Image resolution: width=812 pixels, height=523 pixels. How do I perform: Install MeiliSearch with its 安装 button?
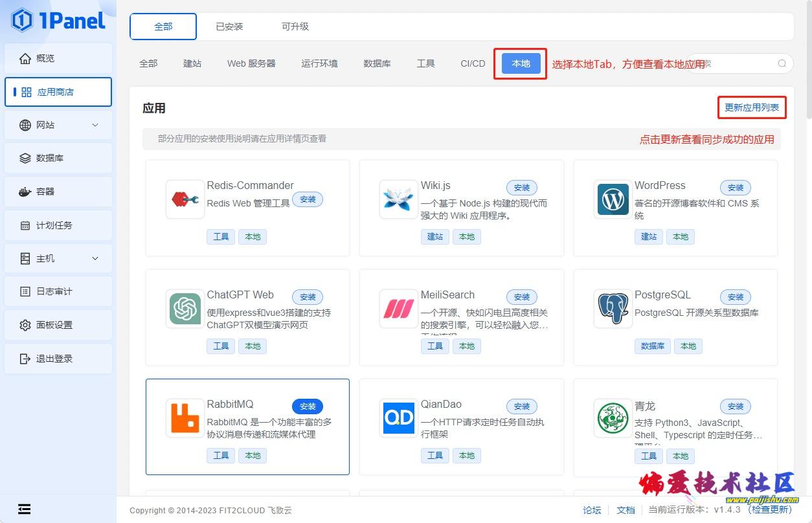tap(522, 297)
